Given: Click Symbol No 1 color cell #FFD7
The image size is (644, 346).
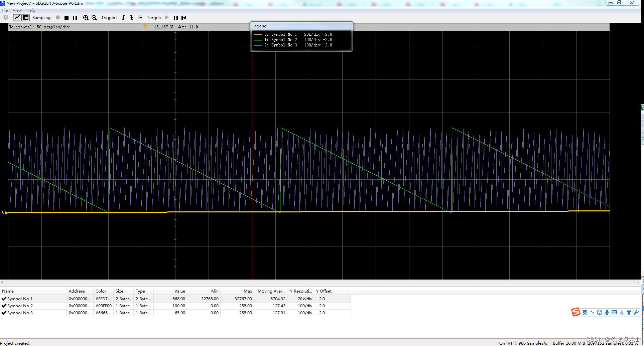Looking at the screenshot, I should coord(103,299).
